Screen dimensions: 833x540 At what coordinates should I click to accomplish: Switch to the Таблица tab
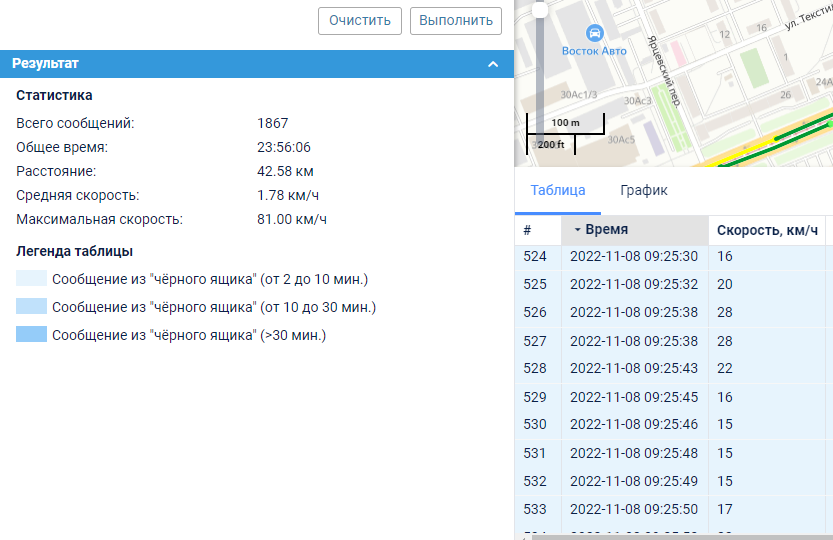pos(557,191)
